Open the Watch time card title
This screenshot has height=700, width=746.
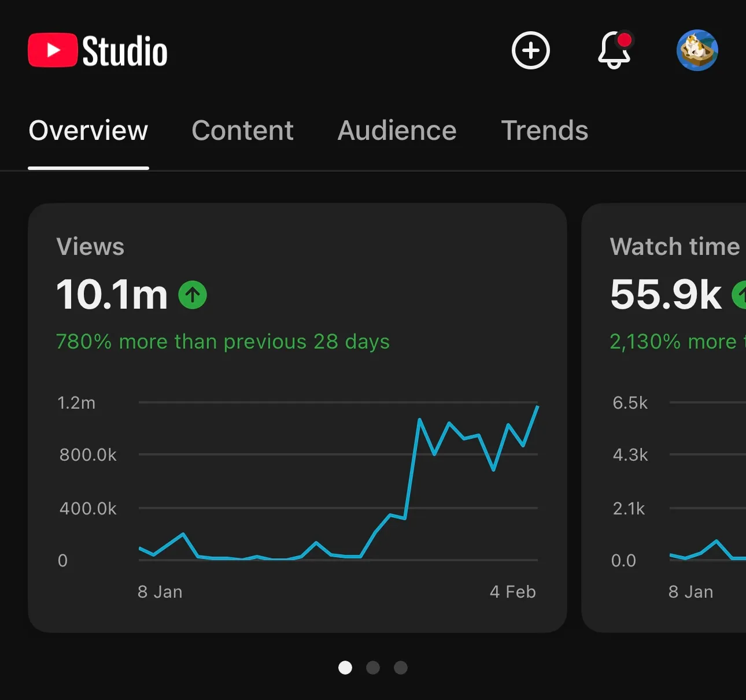click(675, 247)
